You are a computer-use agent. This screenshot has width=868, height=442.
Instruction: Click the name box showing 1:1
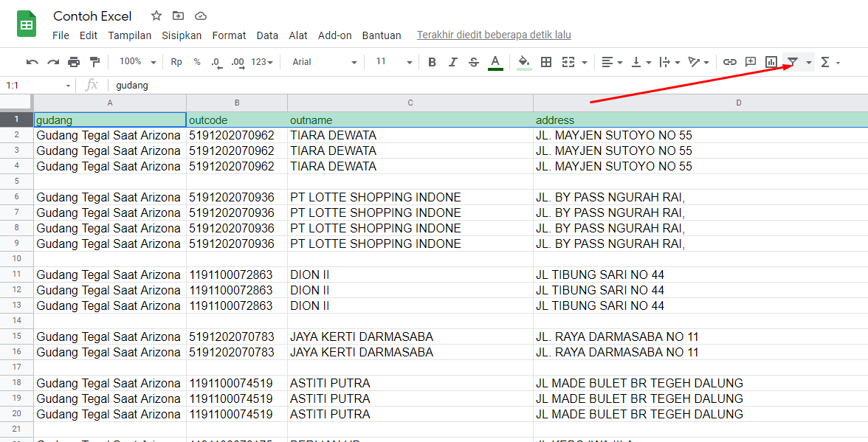38,85
